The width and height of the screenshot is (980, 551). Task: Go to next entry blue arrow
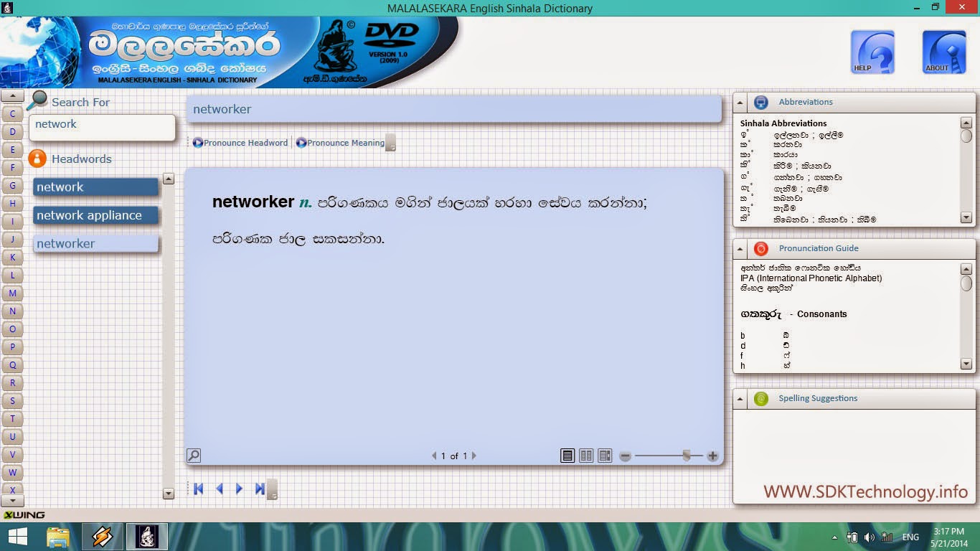click(x=240, y=489)
